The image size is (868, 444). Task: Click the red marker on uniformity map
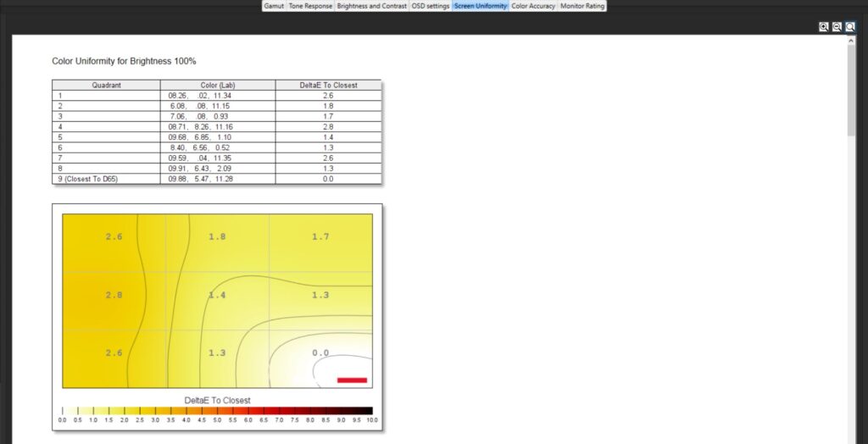point(352,380)
